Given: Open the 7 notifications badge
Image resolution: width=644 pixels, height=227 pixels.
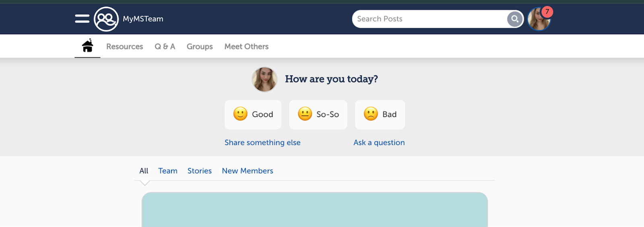Looking at the screenshot, I should tap(547, 12).
